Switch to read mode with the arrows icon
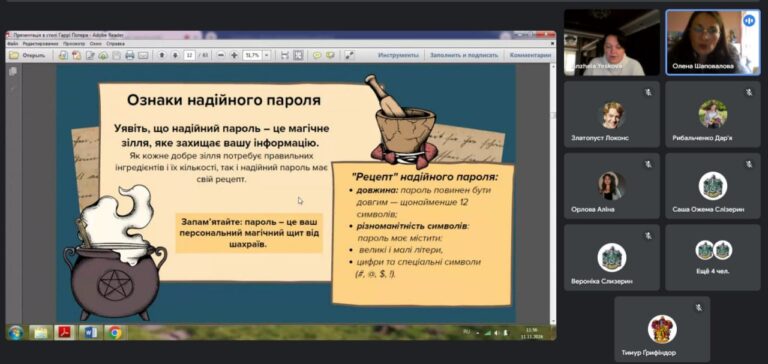The image size is (768, 364). (349, 55)
